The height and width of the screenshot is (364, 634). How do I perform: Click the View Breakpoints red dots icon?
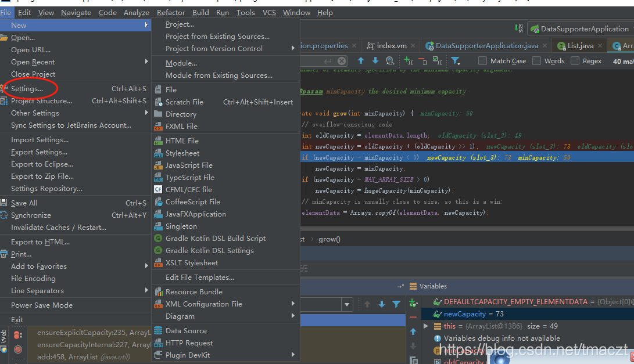(17, 335)
